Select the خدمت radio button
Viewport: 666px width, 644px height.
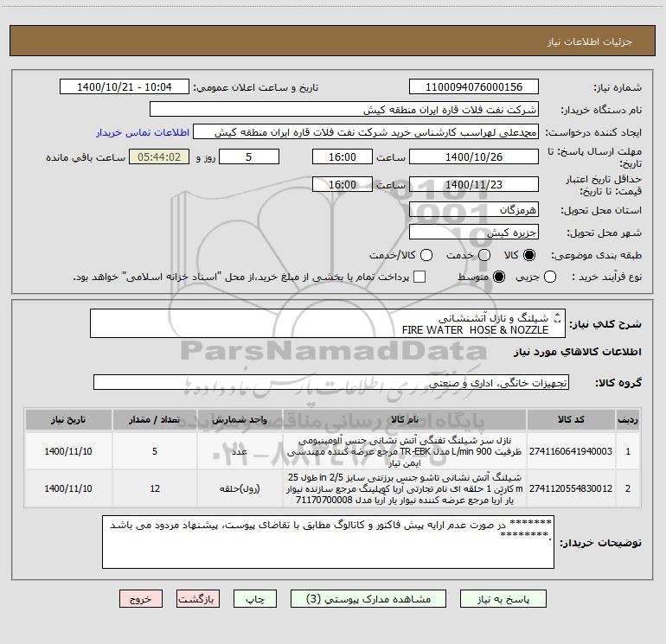[484, 255]
